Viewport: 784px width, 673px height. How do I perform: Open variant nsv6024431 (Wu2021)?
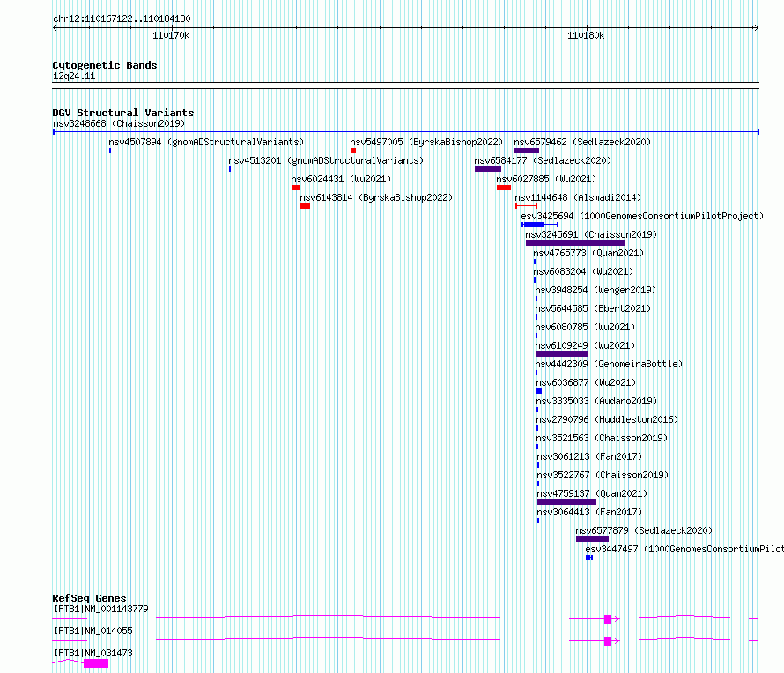tap(341, 179)
